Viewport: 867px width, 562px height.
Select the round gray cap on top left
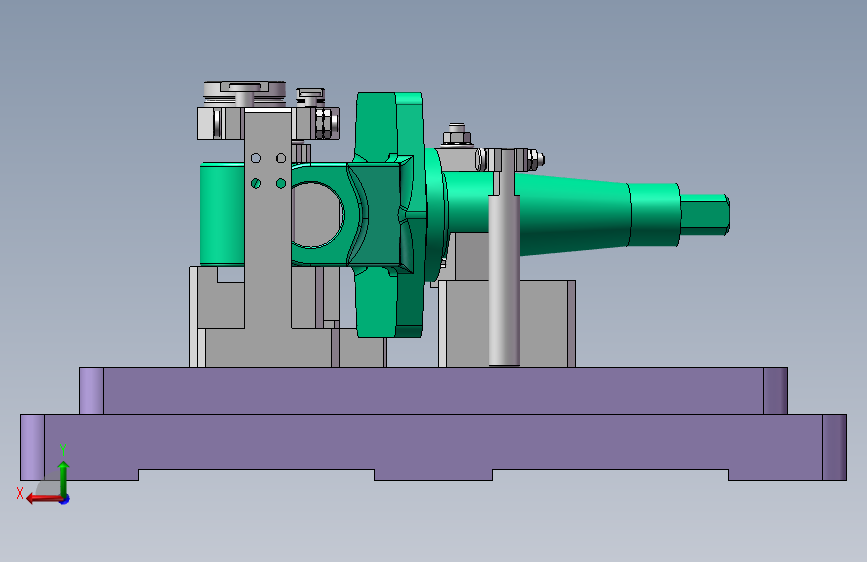pyautogui.click(x=244, y=93)
